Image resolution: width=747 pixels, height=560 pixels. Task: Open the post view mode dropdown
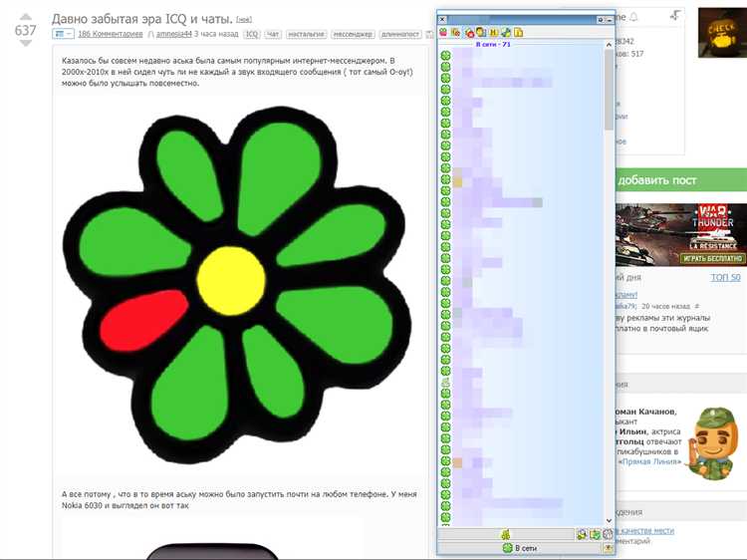[63, 34]
